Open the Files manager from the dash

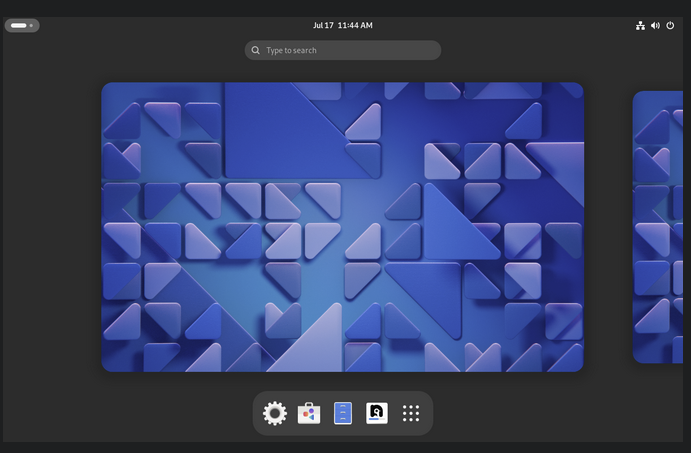343,413
